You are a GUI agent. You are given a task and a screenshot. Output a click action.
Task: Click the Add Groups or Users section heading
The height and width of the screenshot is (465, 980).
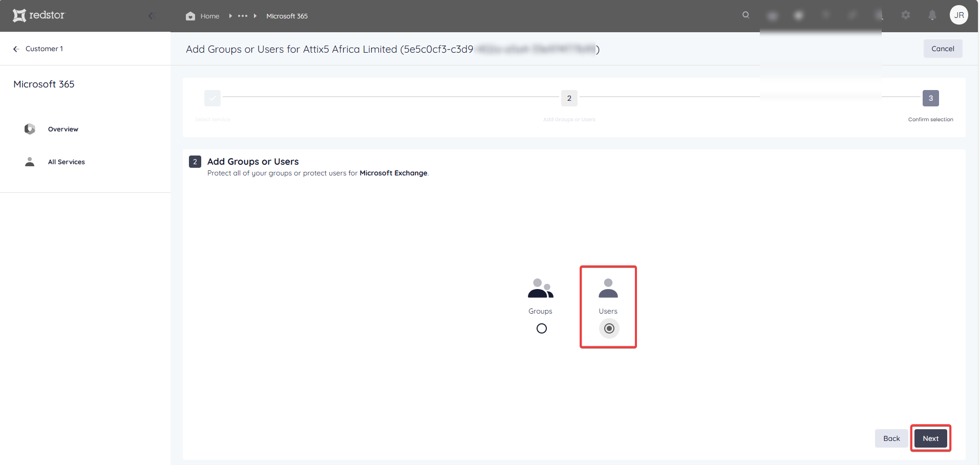(253, 161)
